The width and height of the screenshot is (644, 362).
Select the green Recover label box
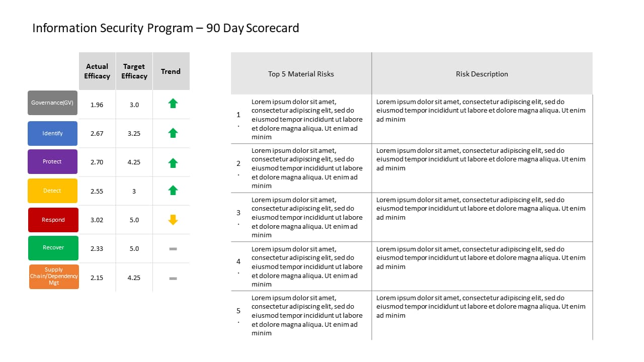[x=53, y=248]
